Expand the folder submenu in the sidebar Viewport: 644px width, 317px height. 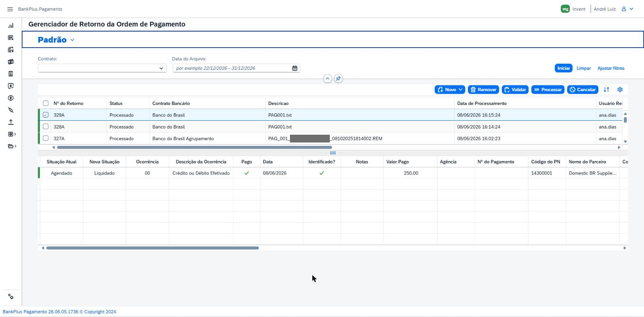[12, 146]
